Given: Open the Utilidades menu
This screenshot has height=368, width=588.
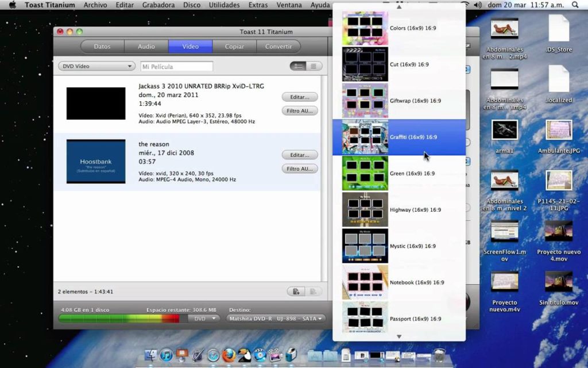Looking at the screenshot, I should [x=225, y=5].
